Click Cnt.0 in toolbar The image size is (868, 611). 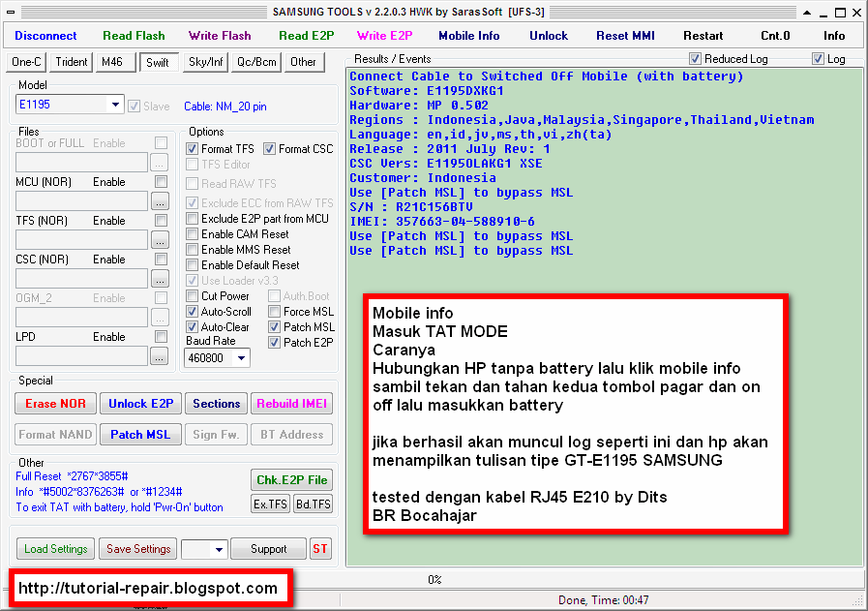pyautogui.click(x=775, y=36)
